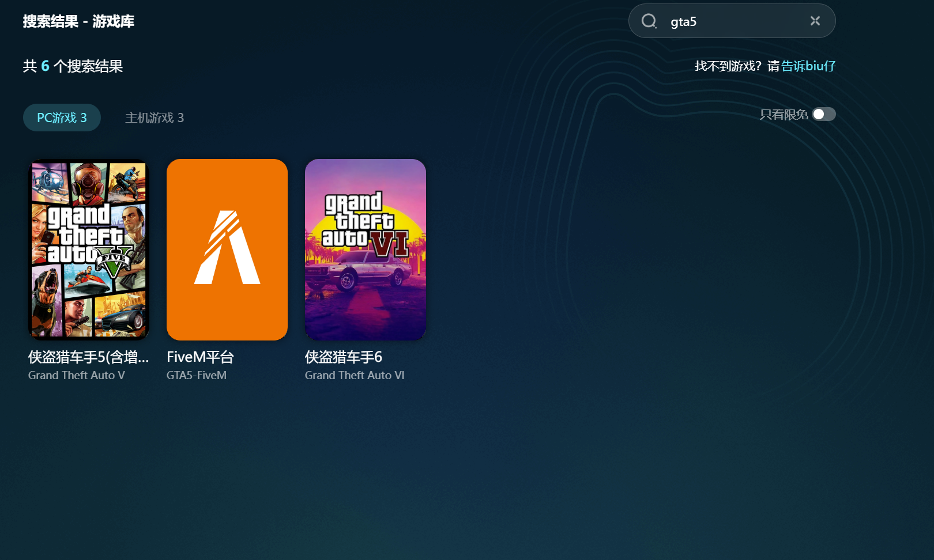The width and height of the screenshot is (934, 560).
Task: Click the title 侠盗猎车手5(含增...
Action: point(88,357)
